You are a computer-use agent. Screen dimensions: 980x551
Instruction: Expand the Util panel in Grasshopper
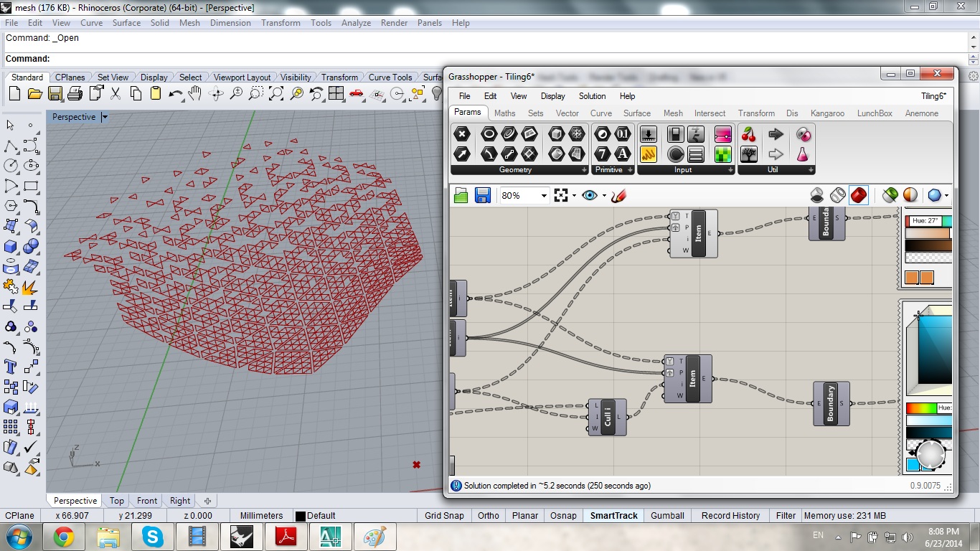811,170
